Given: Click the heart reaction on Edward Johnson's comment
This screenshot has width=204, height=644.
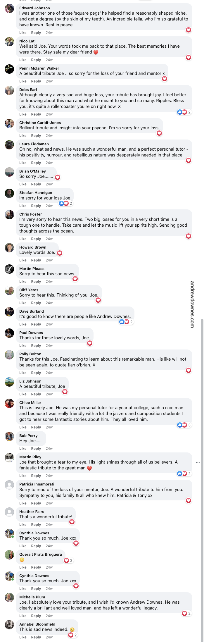Looking at the screenshot, I should pos(188,30).
